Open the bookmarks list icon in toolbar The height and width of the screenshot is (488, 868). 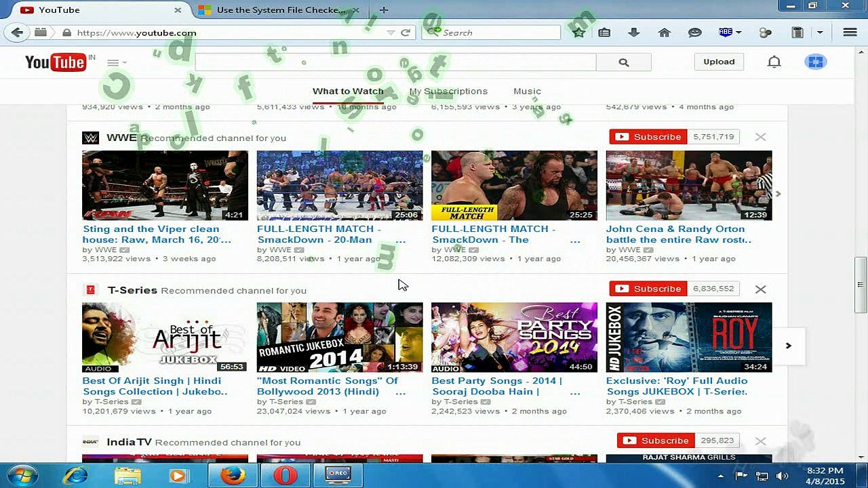point(604,33)
